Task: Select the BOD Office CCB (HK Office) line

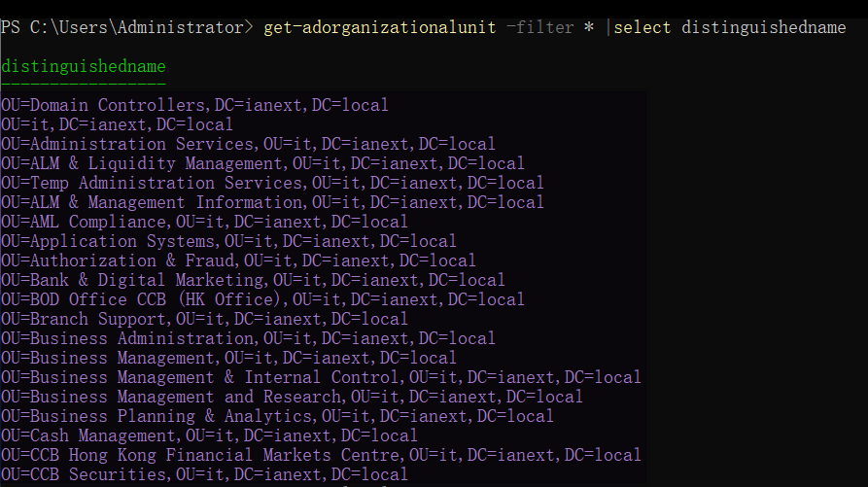Action: (x=262, y=299)
